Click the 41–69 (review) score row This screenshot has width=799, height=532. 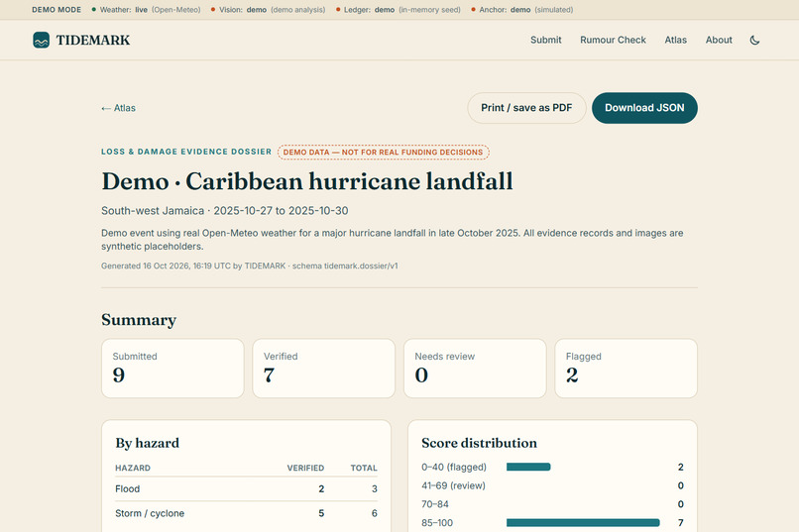click(x=552, y=485)
